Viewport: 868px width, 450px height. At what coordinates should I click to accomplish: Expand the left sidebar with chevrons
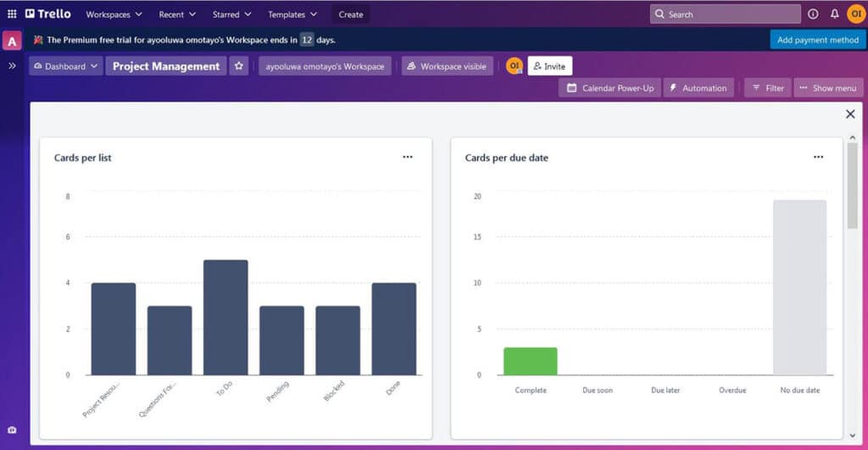(12, 65)
